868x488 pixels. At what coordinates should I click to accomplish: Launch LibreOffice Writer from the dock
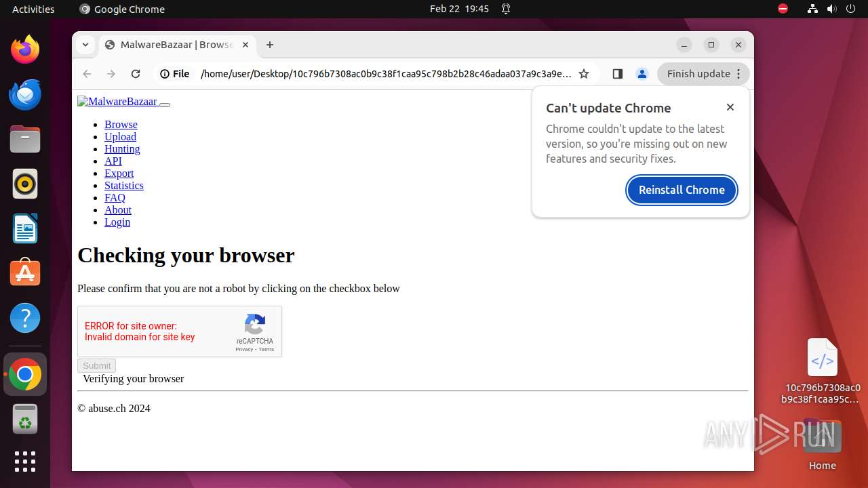pos(25,228)
